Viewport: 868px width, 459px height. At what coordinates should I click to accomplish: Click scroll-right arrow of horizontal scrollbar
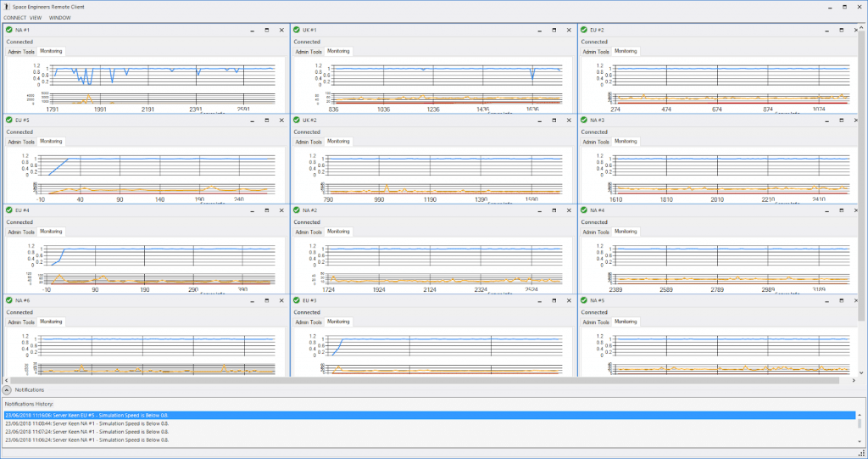coord(854,381)
